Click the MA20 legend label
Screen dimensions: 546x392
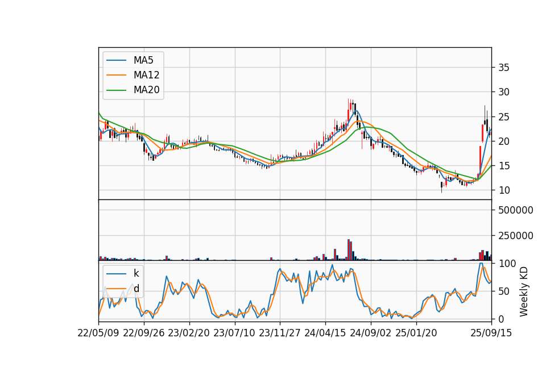[146, 90]
